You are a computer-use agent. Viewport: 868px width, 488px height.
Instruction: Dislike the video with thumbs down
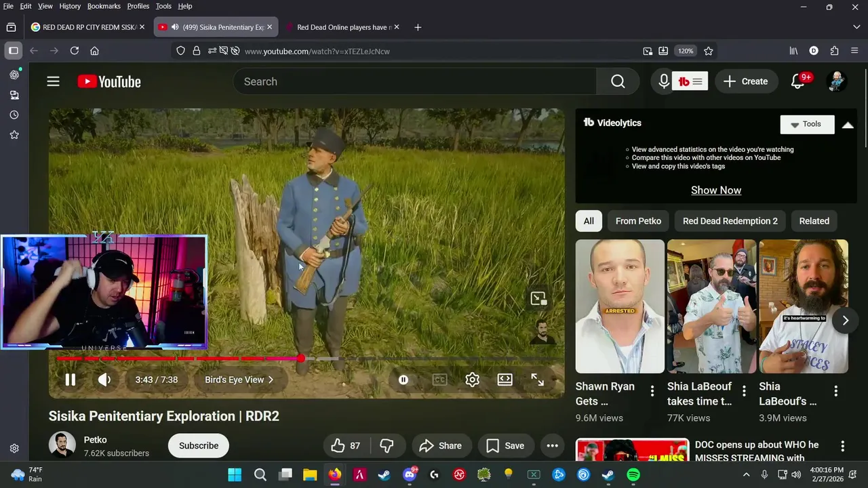click(387, 445)
